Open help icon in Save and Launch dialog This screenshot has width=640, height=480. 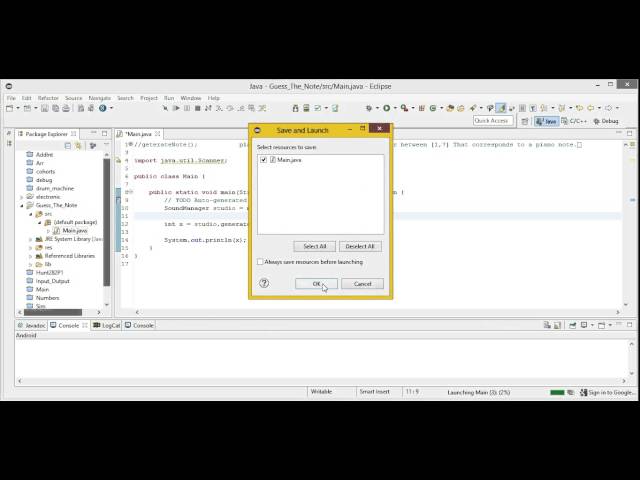pos(264,283)
